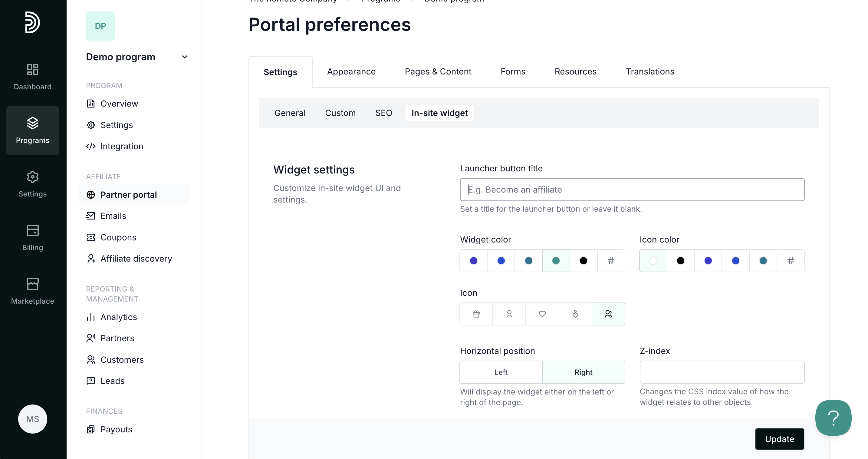Open custom hex widget color option

[x=610, y=260]
